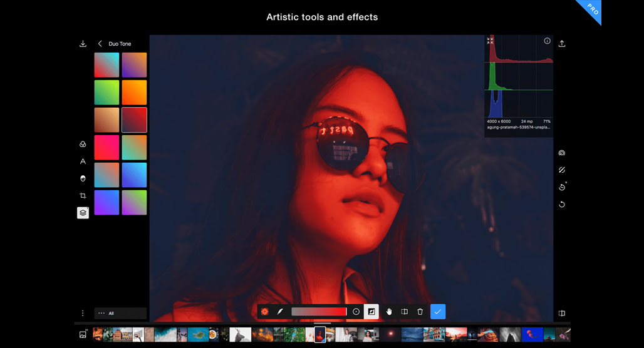Open the deer on white thumbnail
The height and width of the screenshot is (348, 644).
(241, 335)
